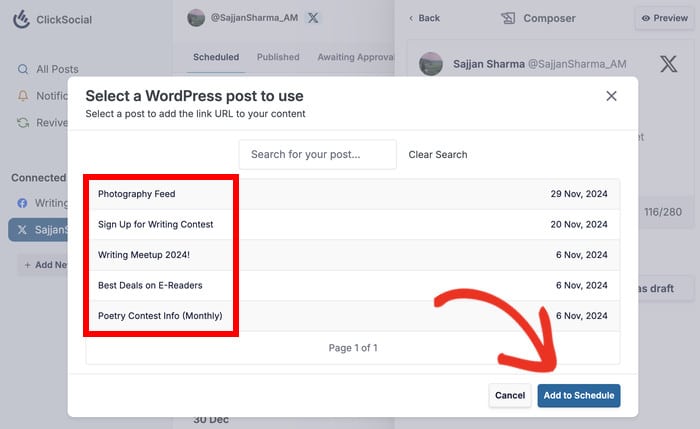
Task: Open All Posts search icon in sidebar
Action: coord(23,69)
